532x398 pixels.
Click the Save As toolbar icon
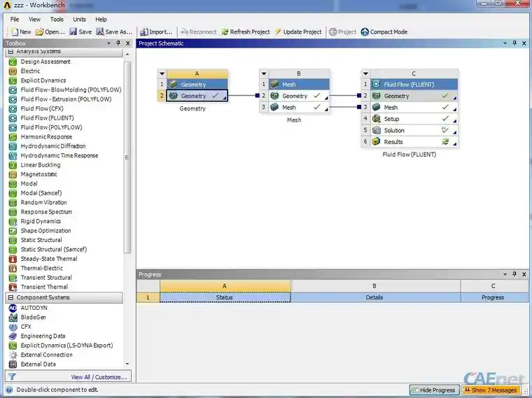click(99, 31)
